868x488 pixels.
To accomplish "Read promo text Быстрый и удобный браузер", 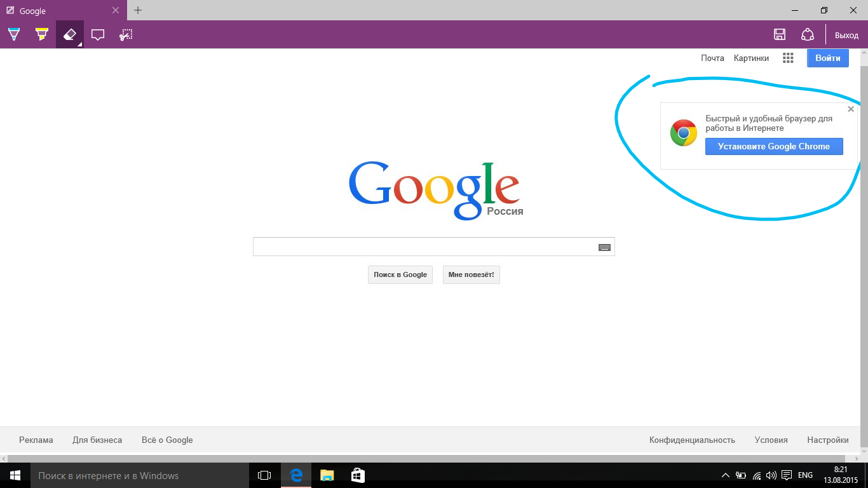I will click(769, 123).
